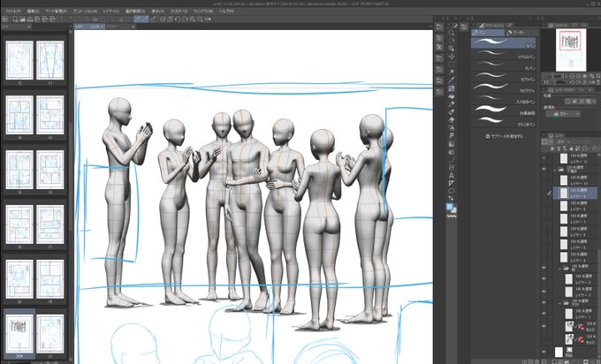Toggle Snap to special ruler in command bar

tap(145, 19)
